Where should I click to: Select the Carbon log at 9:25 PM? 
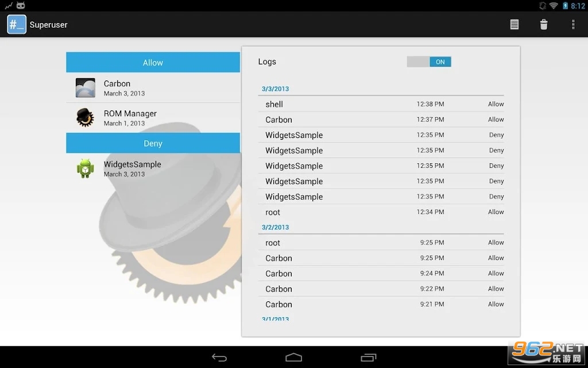381,258
